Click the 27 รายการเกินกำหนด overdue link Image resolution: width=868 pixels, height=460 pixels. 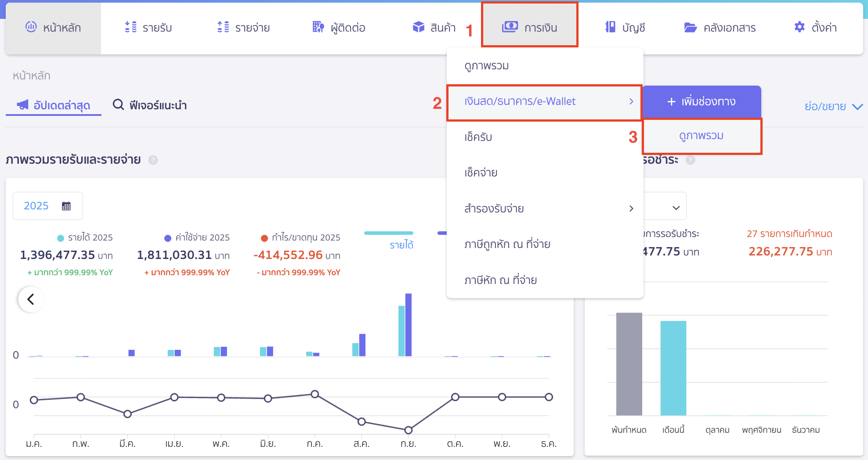789,234
